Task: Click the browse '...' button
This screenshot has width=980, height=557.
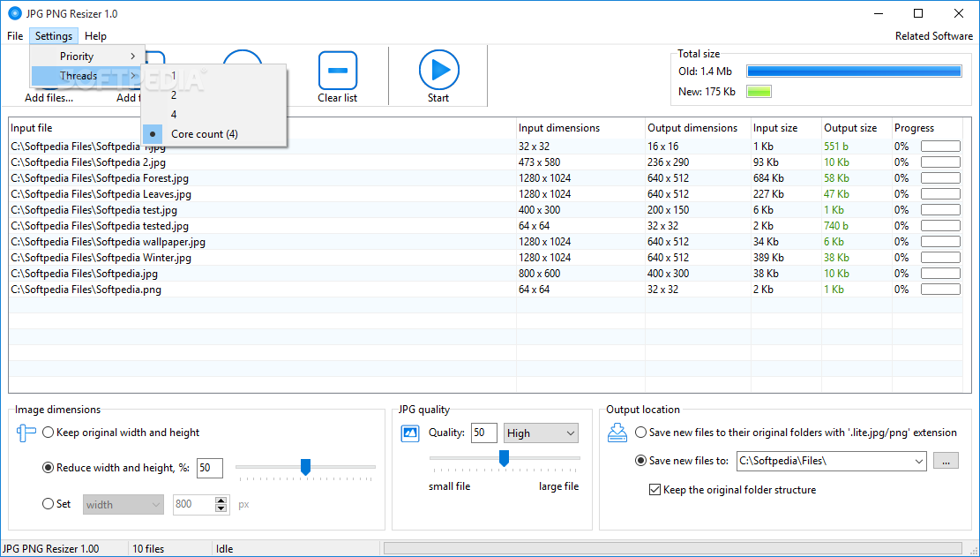Action: tap(946, 461)
